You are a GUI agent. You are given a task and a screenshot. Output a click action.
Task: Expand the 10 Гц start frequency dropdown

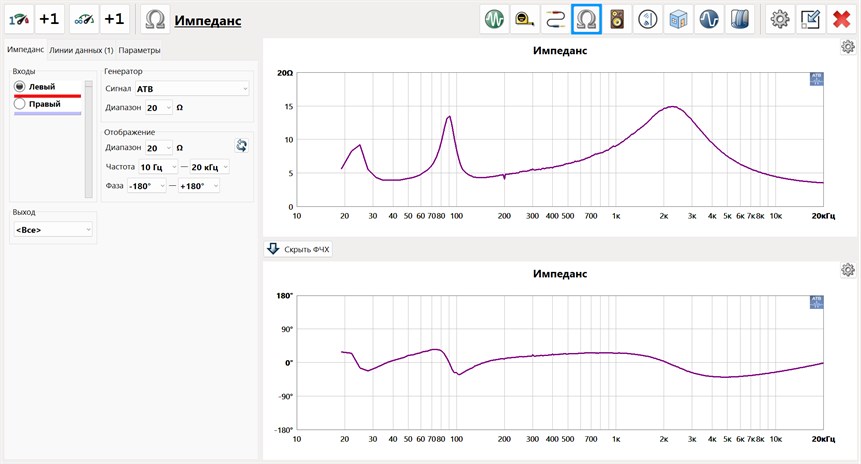click(x=160, y=166)
